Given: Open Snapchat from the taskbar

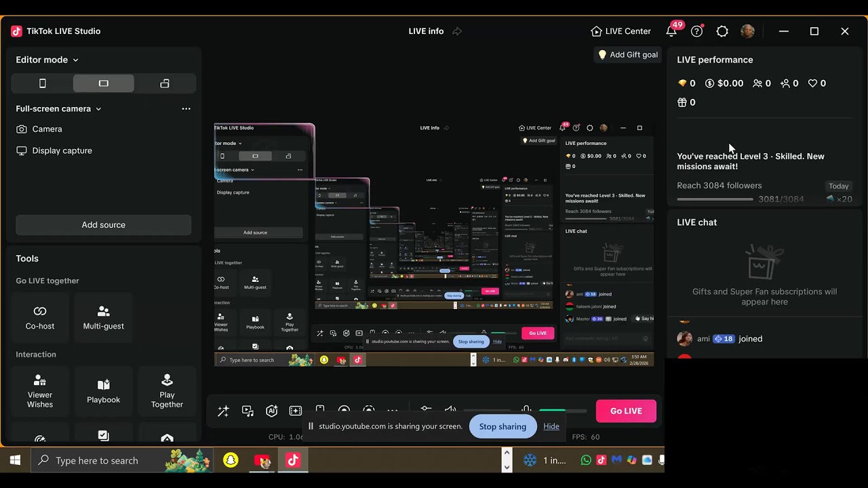Looking at the screenshot, I should click(231, 460).
